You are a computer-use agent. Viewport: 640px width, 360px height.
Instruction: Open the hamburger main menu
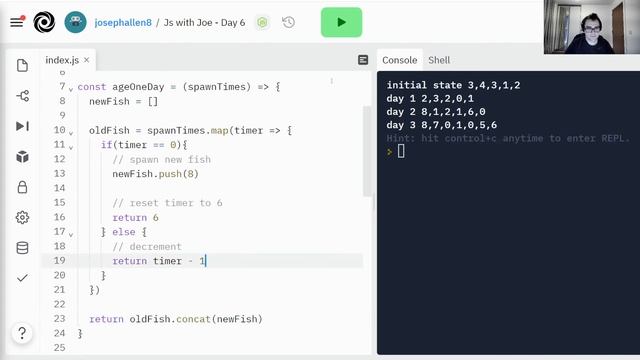[x=17, y=22]
